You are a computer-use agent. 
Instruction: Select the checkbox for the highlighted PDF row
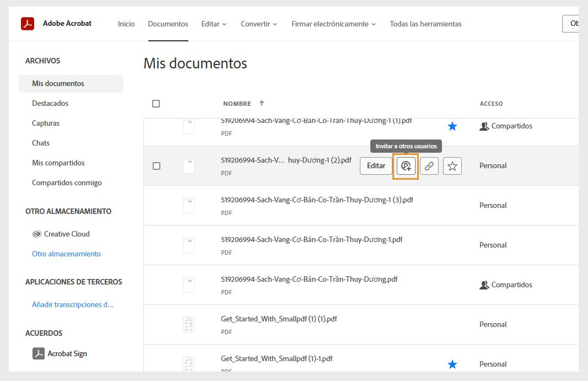[156, 165]
